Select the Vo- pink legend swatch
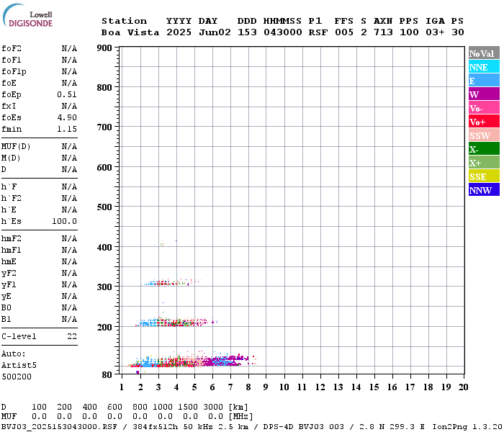The height and width of the screenshot is (432, 504). [x=484, y=108]
